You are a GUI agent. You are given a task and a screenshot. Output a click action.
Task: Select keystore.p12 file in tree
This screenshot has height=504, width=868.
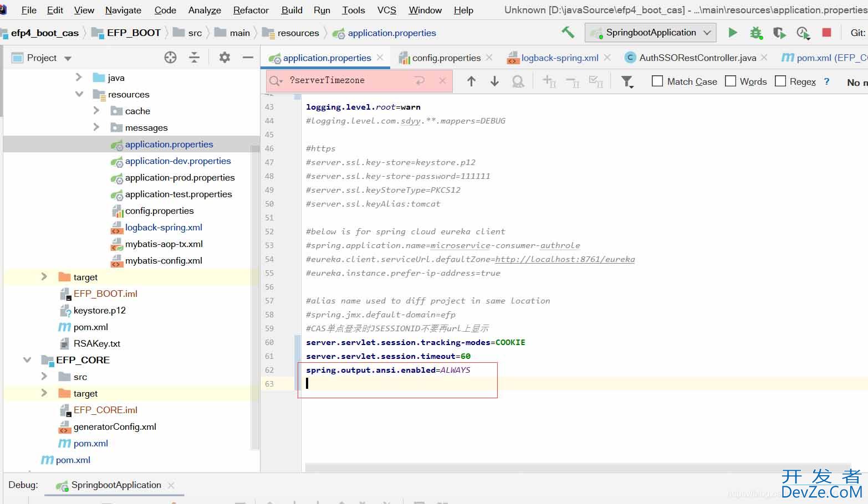(100, 310)
